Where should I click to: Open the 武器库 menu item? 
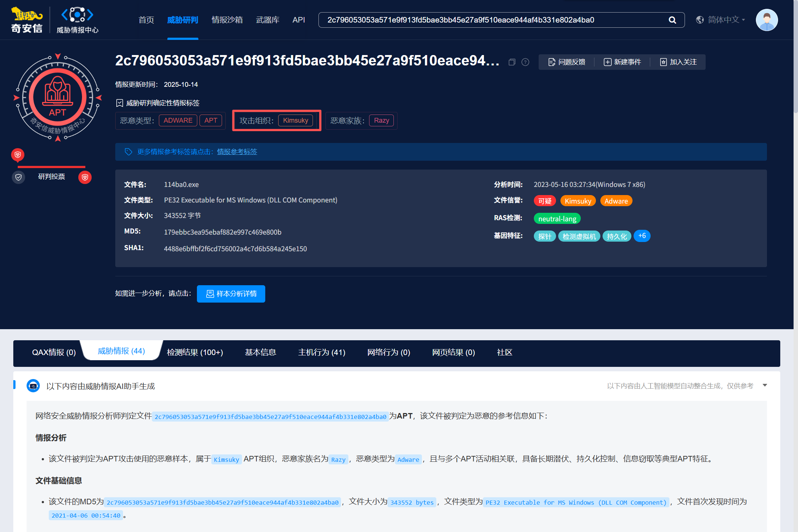coord(268,20)
